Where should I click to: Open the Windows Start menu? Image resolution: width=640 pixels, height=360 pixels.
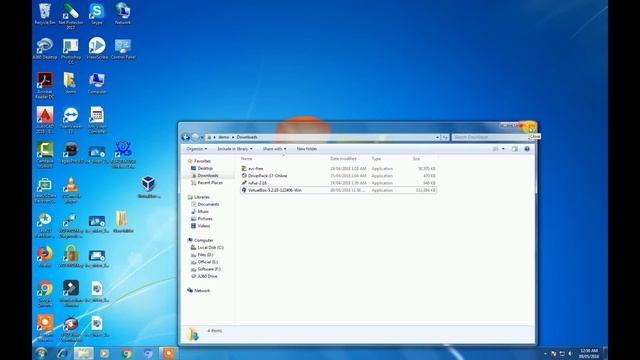(41, 353)
